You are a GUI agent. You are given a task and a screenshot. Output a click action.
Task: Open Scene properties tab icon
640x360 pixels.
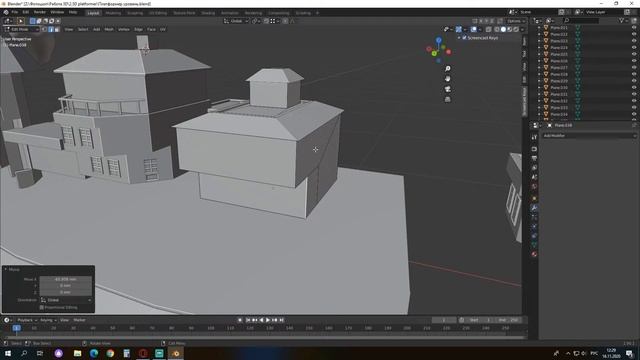coord(534,177)
